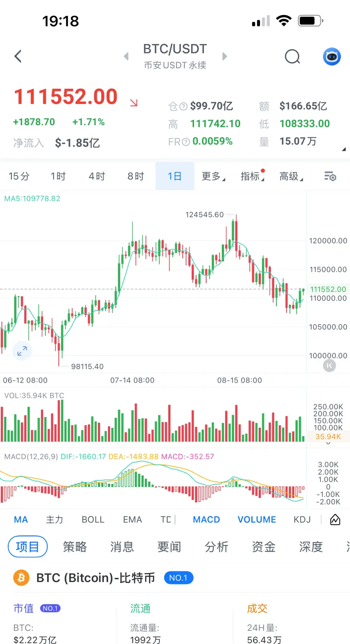This screenshot has height=644, width=350.
Task: Toggle the VOLUME sub-indicator
Action: 257,520
